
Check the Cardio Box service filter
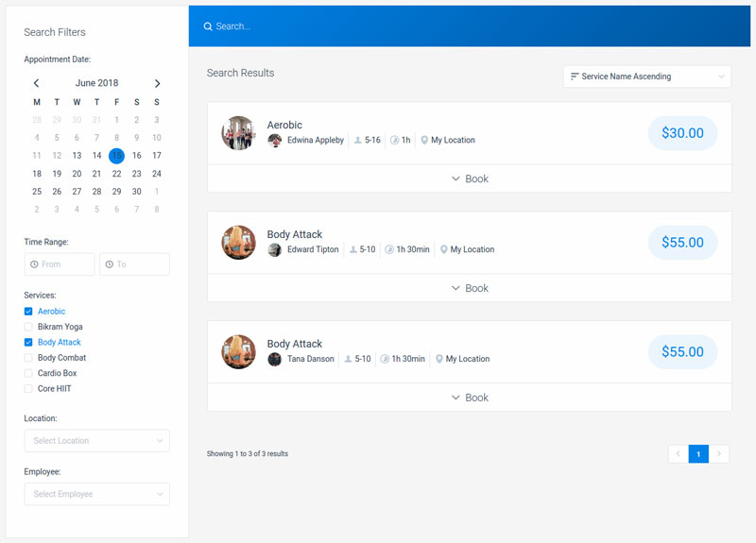click(x=28, y=373)
